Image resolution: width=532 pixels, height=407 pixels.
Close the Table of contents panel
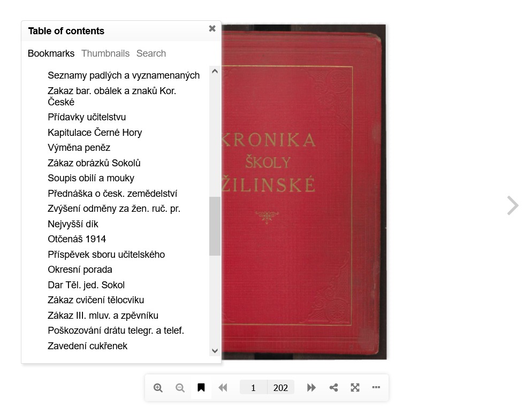tap(212, 28)
